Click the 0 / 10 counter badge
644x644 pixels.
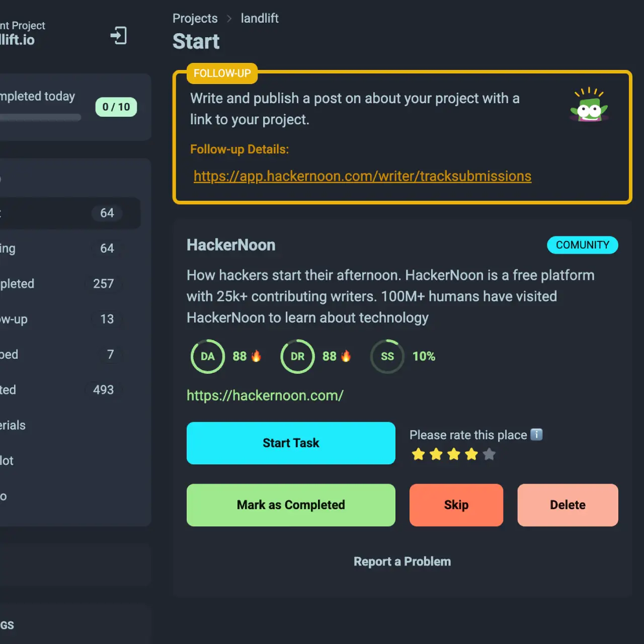pyautogui.click(x=116, y=107)
